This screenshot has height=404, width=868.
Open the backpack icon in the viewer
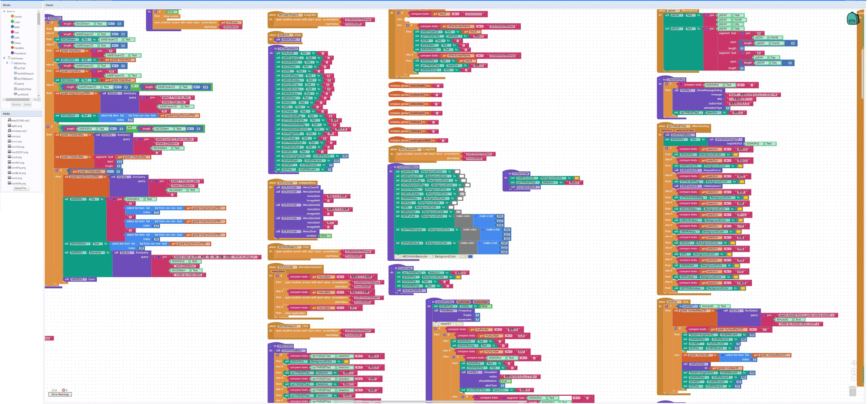[852, 19]
